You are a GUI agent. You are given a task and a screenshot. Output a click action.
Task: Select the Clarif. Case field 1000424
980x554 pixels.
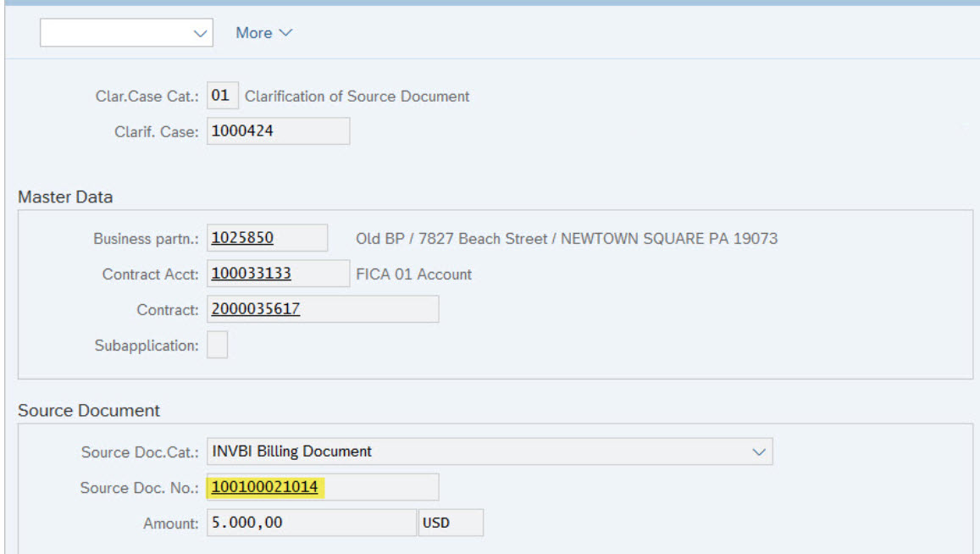coord(277,131)
